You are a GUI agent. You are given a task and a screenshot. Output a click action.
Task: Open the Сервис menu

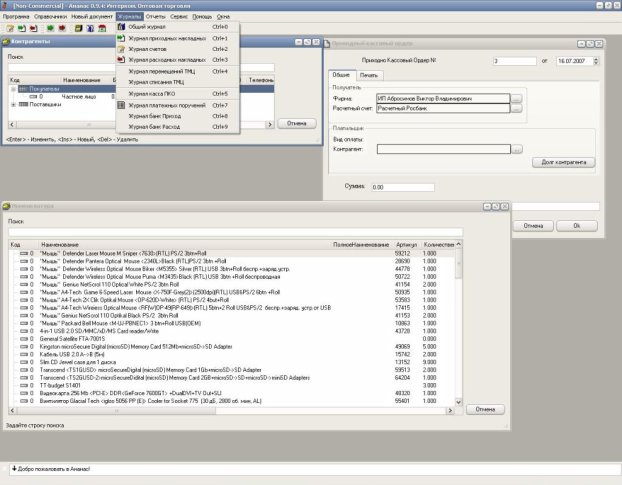coord(179,17)
